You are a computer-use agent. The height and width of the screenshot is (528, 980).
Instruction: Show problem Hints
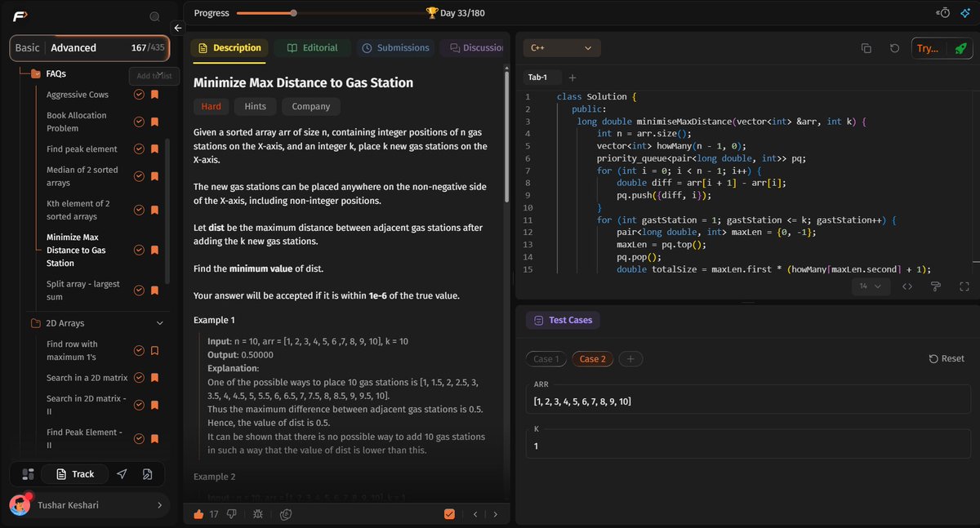tap(255, 106)
